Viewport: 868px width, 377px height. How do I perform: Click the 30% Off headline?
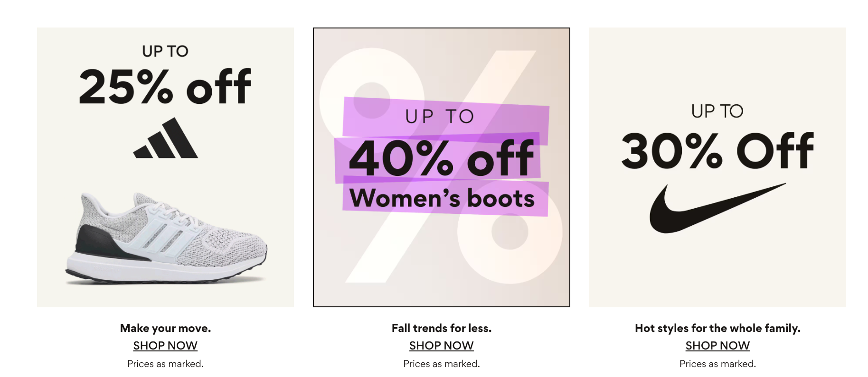717,151
